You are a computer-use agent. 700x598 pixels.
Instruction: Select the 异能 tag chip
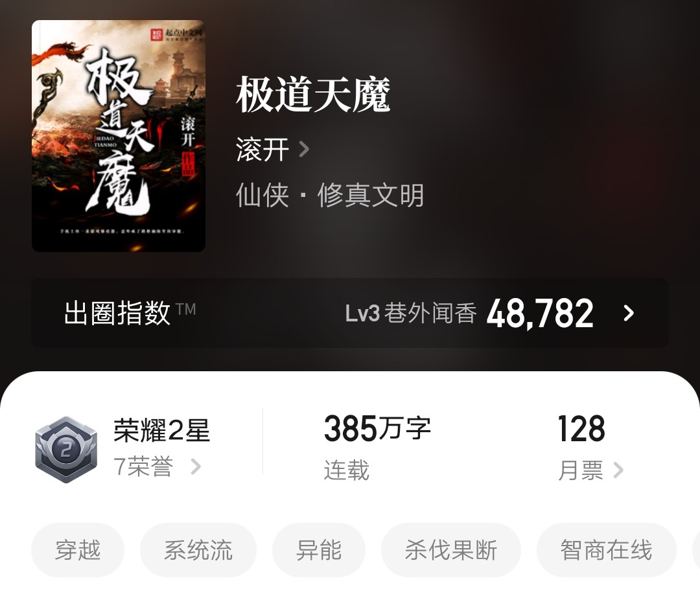(x=319, y=550)
